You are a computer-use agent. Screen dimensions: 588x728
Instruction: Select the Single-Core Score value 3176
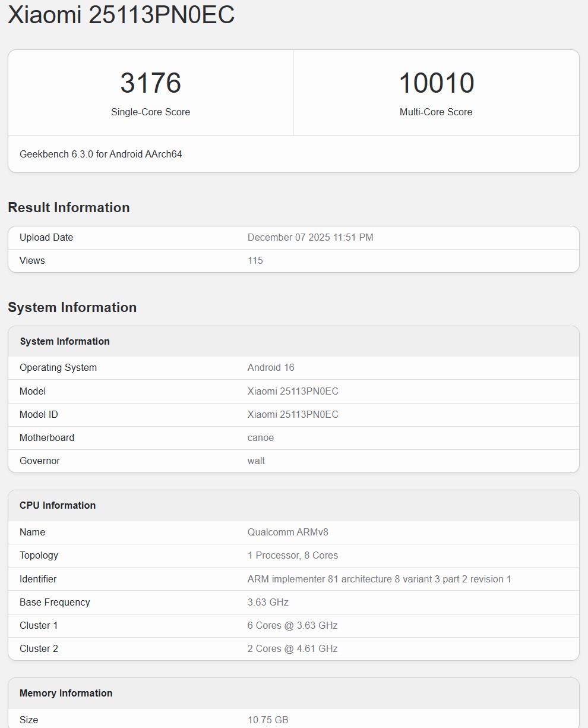coord(150,84)
